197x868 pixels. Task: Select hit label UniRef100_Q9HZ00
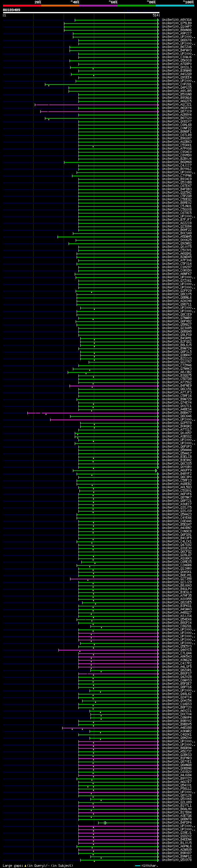(177, 737)
